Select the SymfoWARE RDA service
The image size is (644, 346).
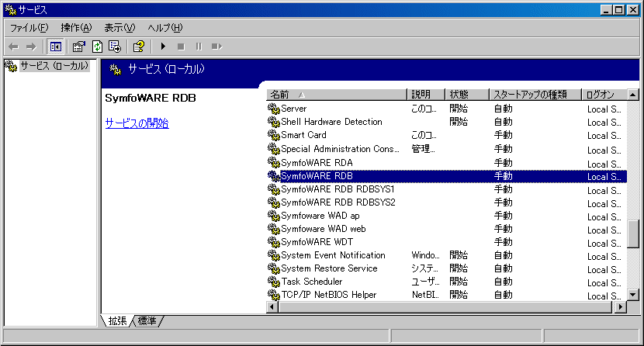(x=447, y=163)
